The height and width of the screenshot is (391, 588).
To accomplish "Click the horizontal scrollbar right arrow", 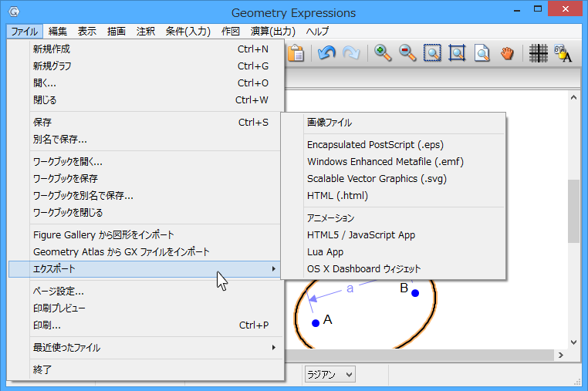I will pyautogui.click(x=561, y=355).
